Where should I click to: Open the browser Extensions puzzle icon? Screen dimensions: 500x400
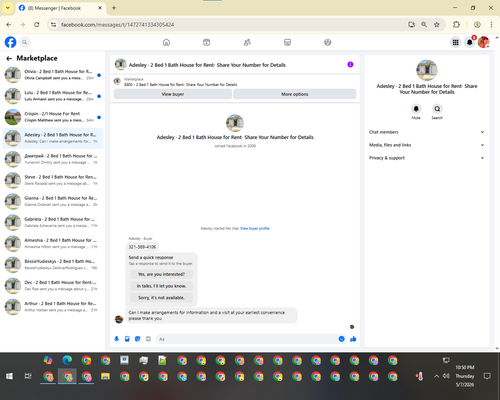456,25
